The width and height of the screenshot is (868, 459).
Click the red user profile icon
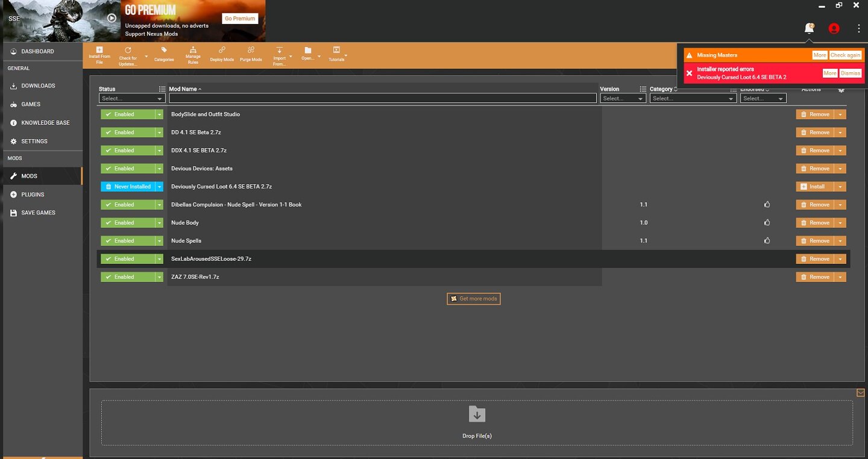click(834, 28)
